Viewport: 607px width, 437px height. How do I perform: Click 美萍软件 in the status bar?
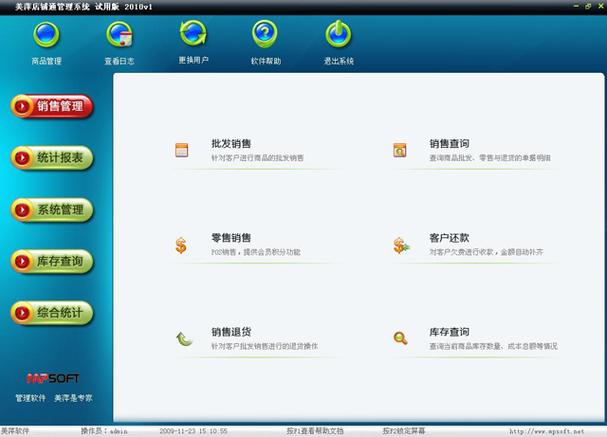point(15,431)
